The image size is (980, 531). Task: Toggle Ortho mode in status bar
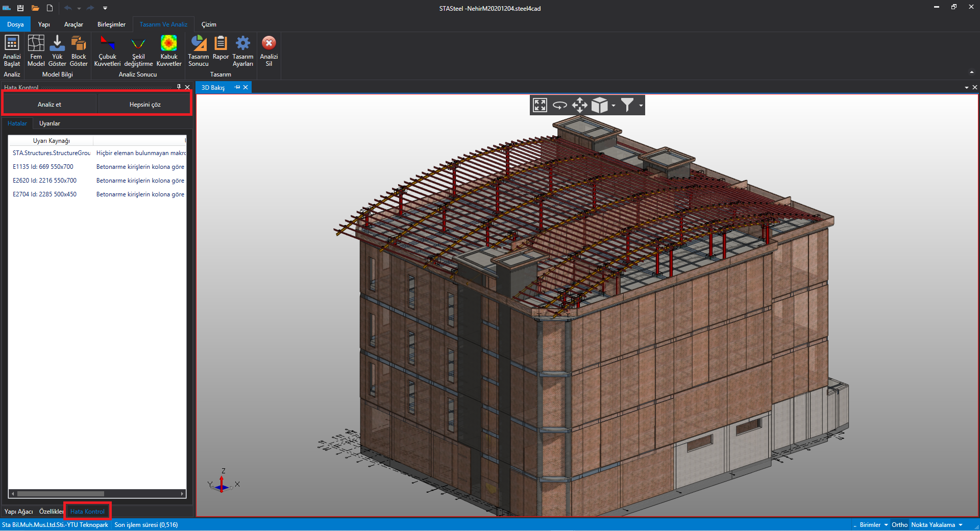click(899, 524)
